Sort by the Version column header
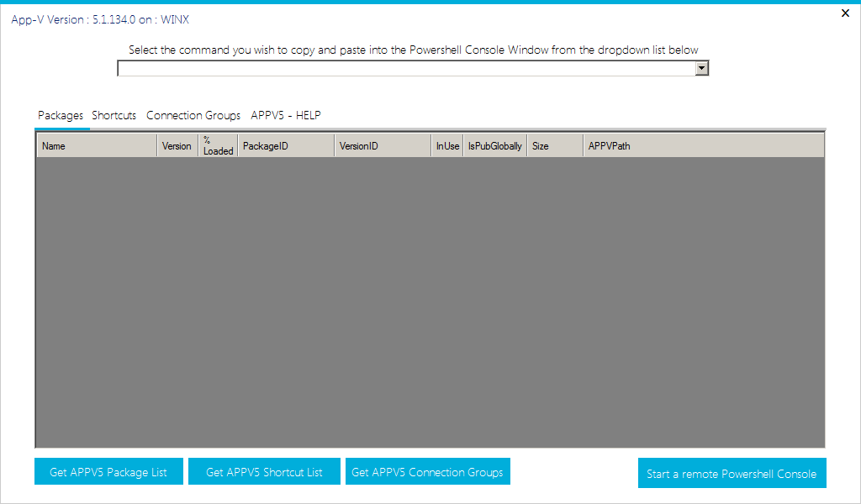The width and height of the screenshot is (861, 504). tap(177, 146)
